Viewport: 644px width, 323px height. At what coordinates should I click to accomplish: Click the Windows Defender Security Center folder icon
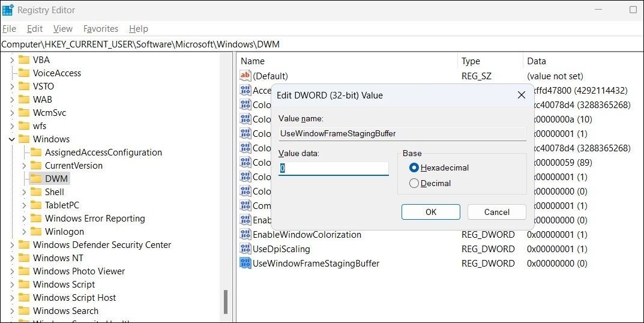(x=24, y=245)
